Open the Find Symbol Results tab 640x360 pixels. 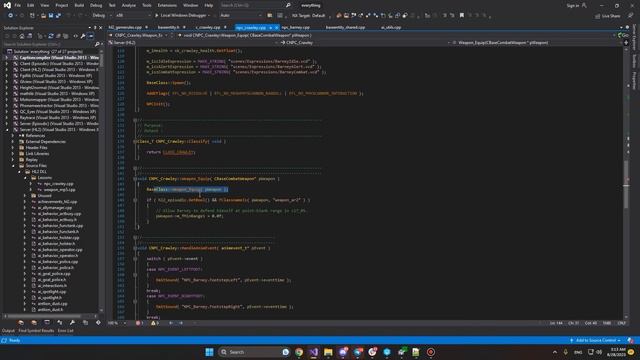(36, 331)
